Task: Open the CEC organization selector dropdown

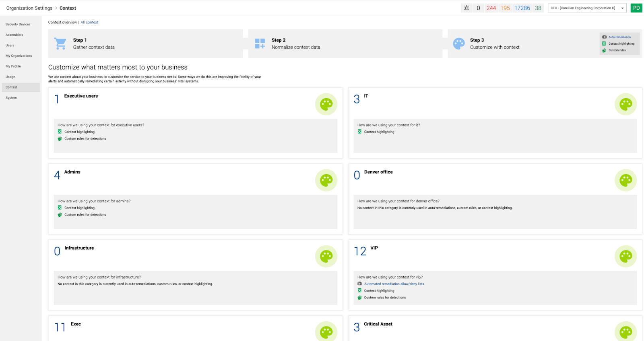Action: 587,8
